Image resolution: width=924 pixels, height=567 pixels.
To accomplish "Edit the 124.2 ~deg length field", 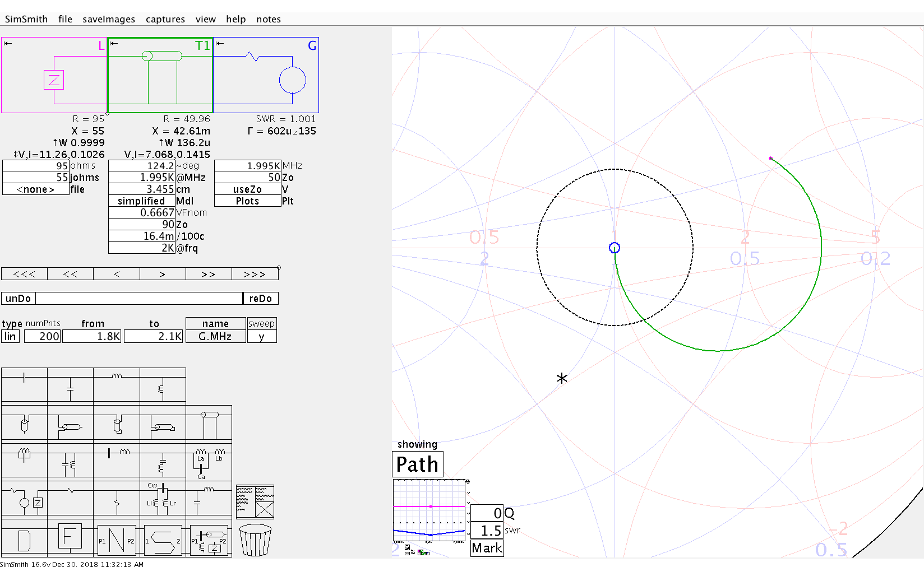I will click(141, 166).
